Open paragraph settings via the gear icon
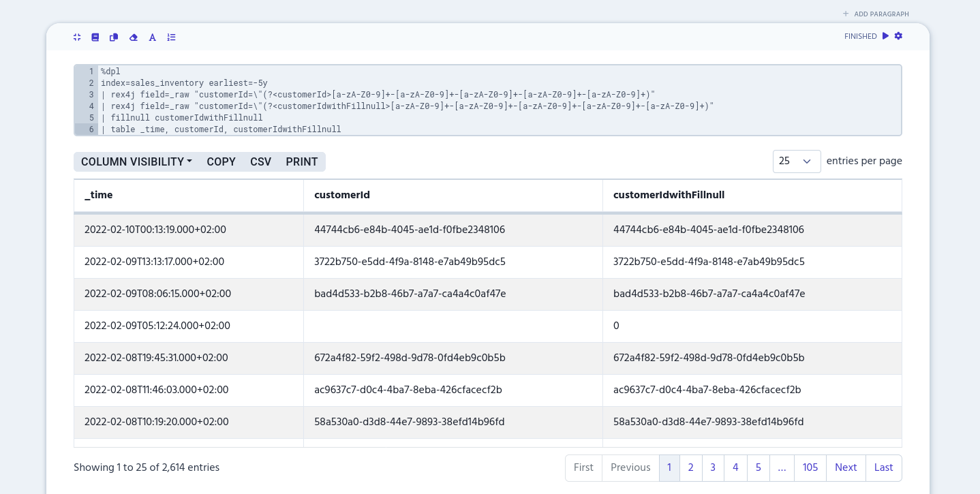 click(898, 36)
